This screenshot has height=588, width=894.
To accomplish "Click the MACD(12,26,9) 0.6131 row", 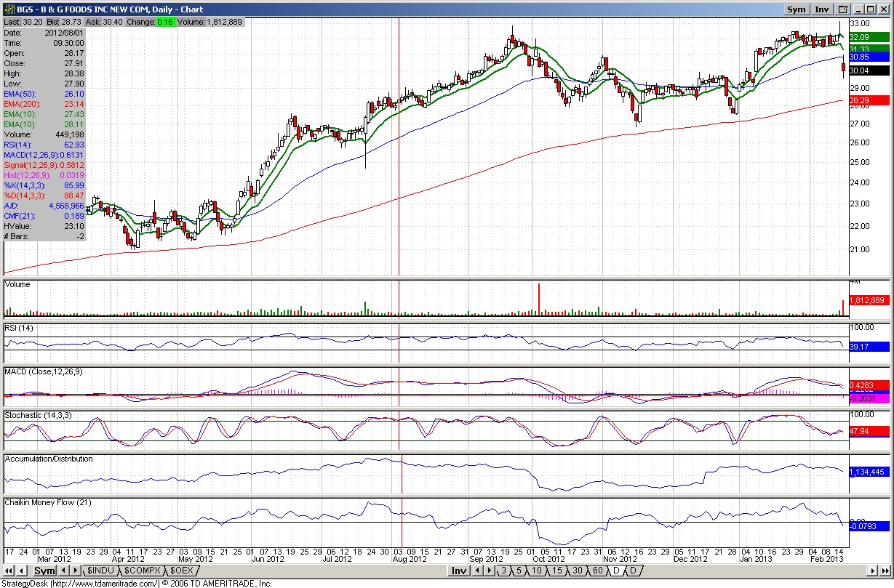I will pos(44,155).
